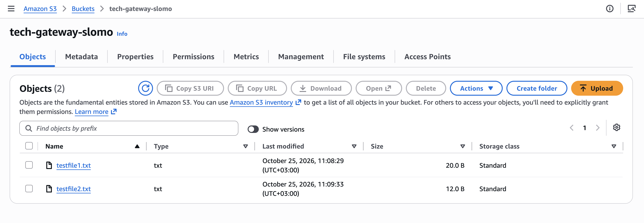Click Find objects by prefix search field

pos(129,128)
